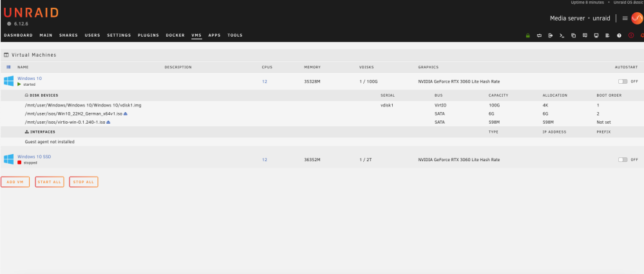Image resolution: width=644 pixels, height=274 pixels.
Task: Click the 'stopped' status under Windows 10 SSD
Action: point(30,162)
